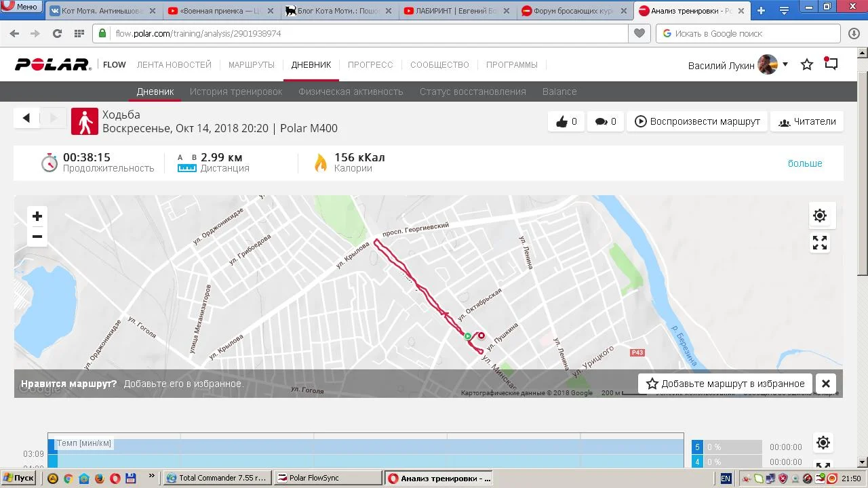The image size is (868, 488).
Task: Click the green padlock site security icon
Action: (x=102, y=33)
